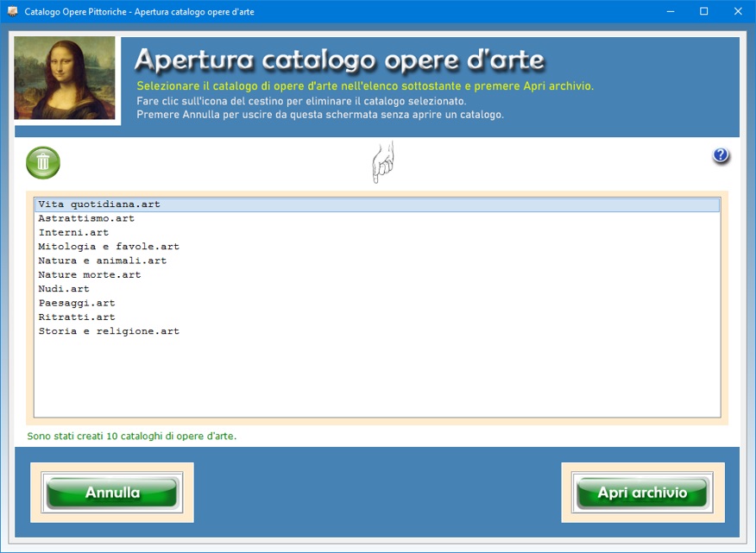This screenshot has width=756, height=553.
Task: Select Vita quotidiana.art in the list
Action: pos(377,204)
